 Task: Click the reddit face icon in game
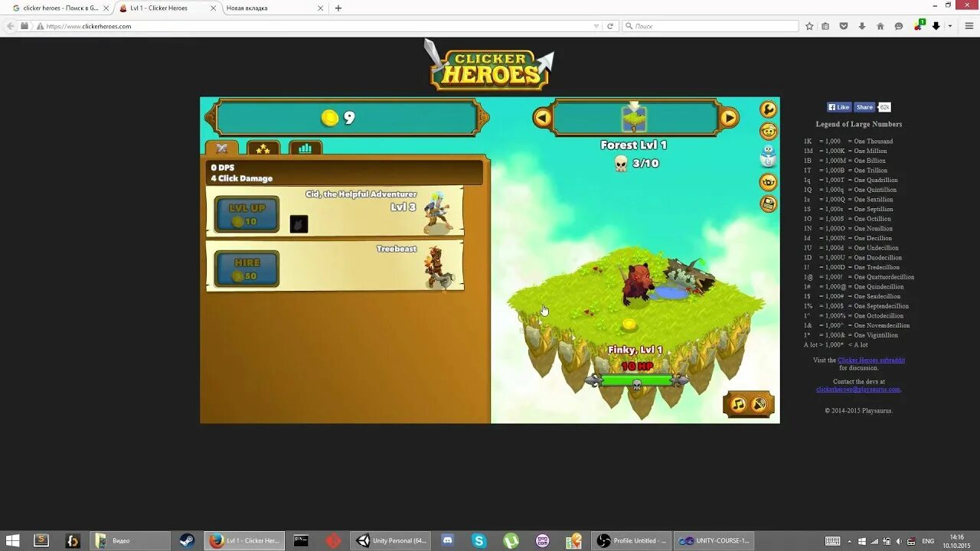click(768, 132)
